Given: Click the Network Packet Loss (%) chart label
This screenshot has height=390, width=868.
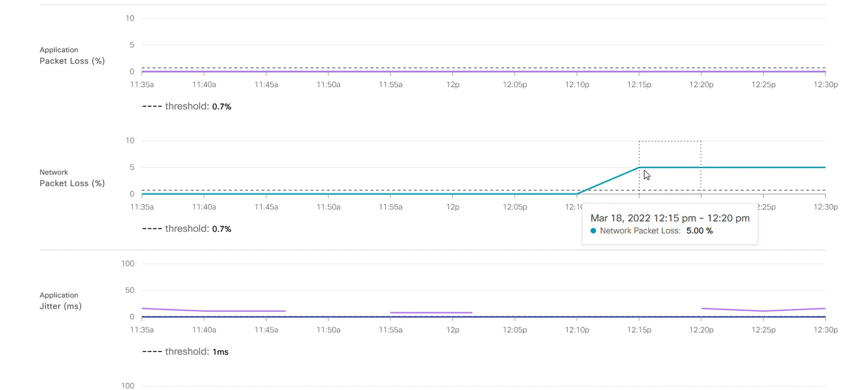Looking at the screenshot, I should click(x=72, y=178).
